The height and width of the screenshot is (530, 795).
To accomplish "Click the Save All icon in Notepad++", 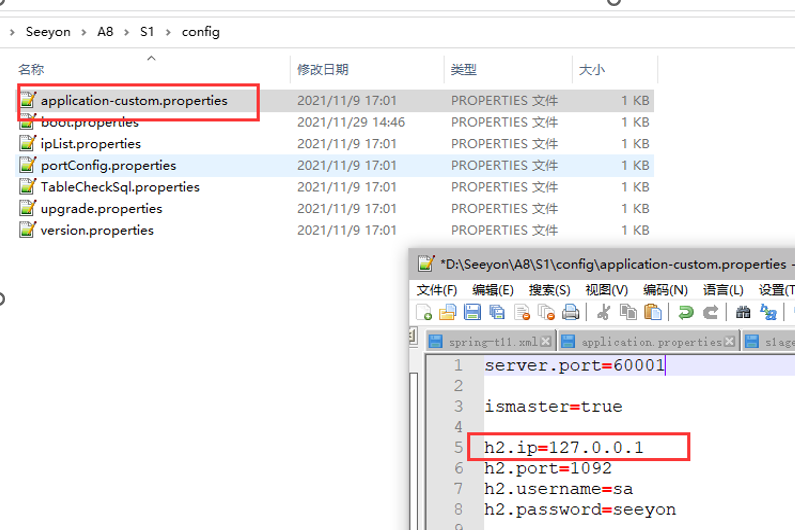I will pos(497,312).
